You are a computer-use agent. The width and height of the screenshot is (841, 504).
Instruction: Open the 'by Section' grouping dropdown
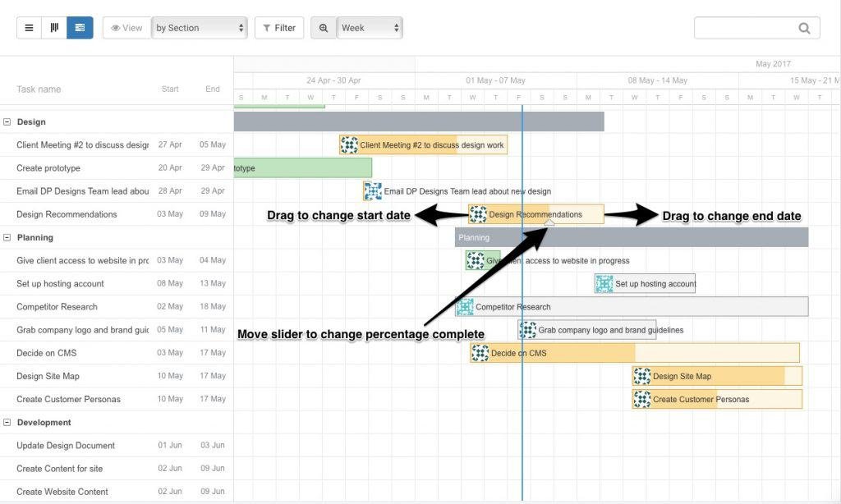pos(200,27)
